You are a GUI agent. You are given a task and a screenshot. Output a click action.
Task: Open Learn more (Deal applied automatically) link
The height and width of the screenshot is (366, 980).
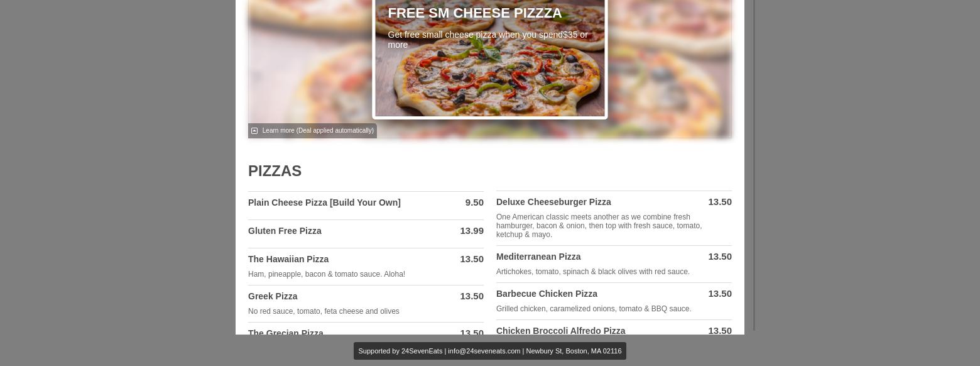pyautogui.click(x=318, y=131)
